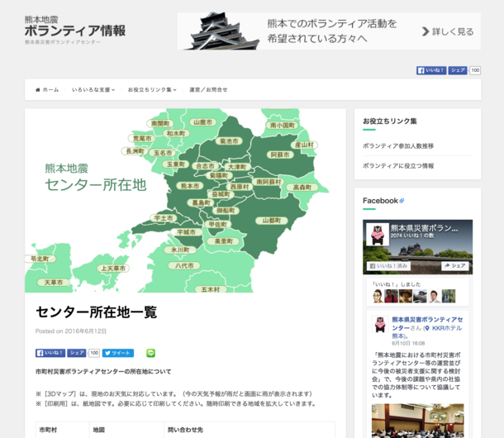Click the map image of Kumamoto centers

pos(185,201)
